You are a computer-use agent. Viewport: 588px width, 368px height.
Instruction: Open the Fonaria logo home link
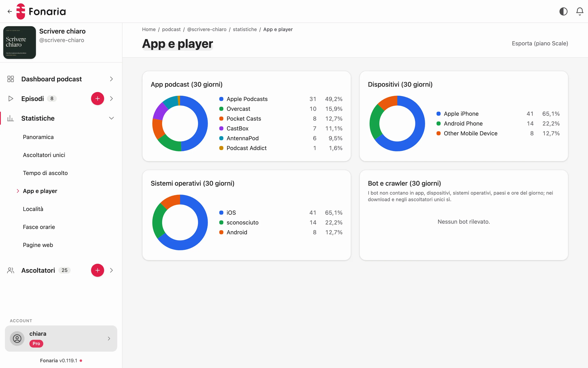tap(41, 11)
